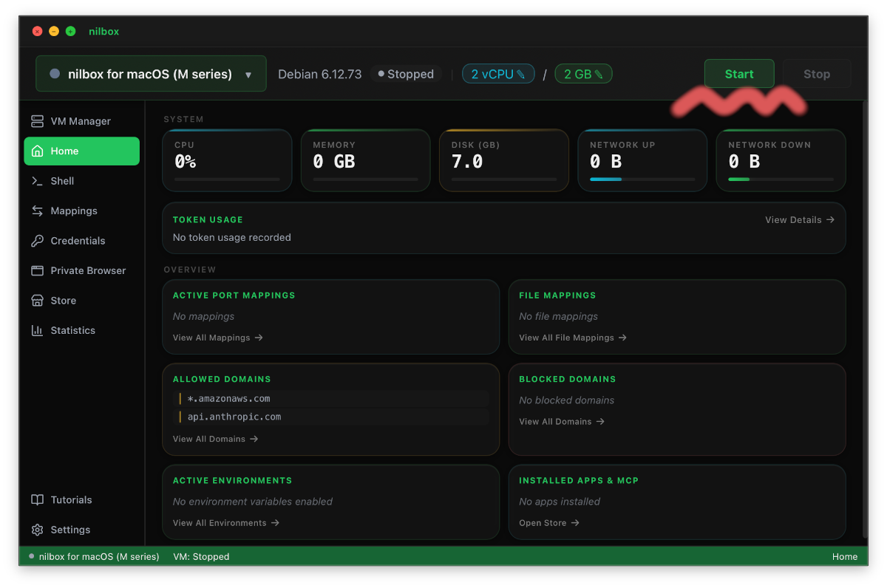Open Settings via the gear icon
Image resolution: width=887 pixels, height=588 pixels.
pyautogui.click(x=37, y=530)
